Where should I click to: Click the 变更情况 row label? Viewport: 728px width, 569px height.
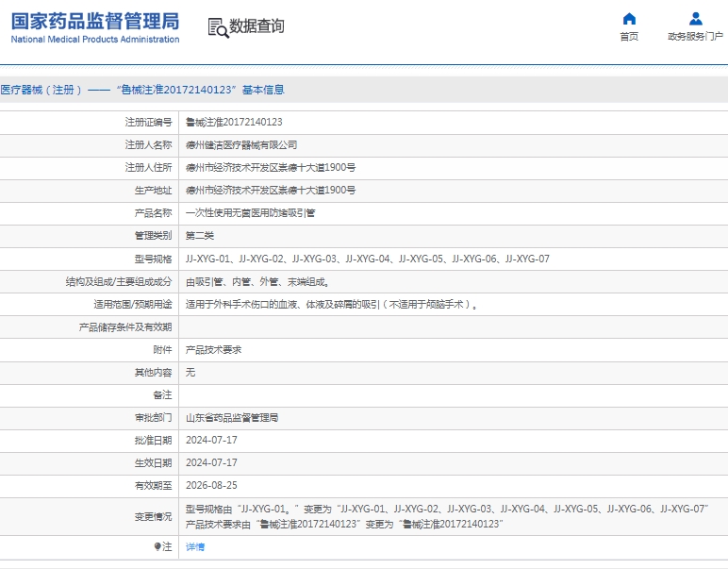click(x=153, y=516)
